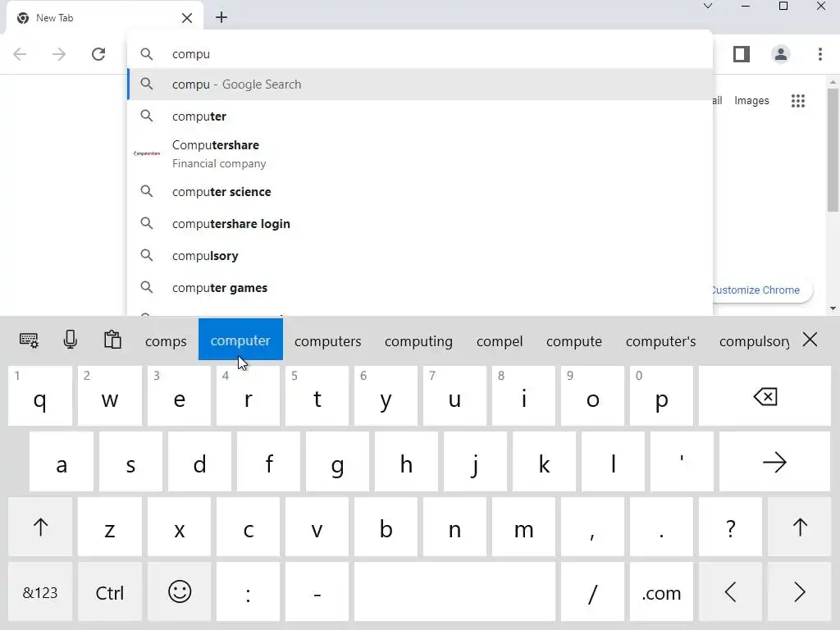Viewport: 840px width, 630px height.
Task: Choose the 'compulsory' omnibox suggestion
Action: pos(421,256)
